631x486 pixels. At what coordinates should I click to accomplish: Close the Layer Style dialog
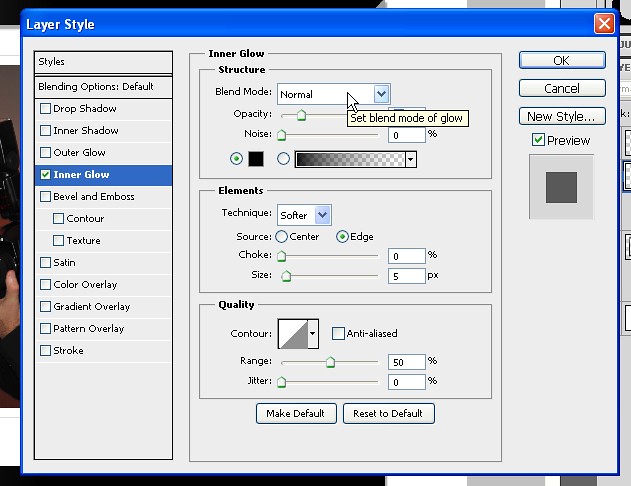pos(603,23)
